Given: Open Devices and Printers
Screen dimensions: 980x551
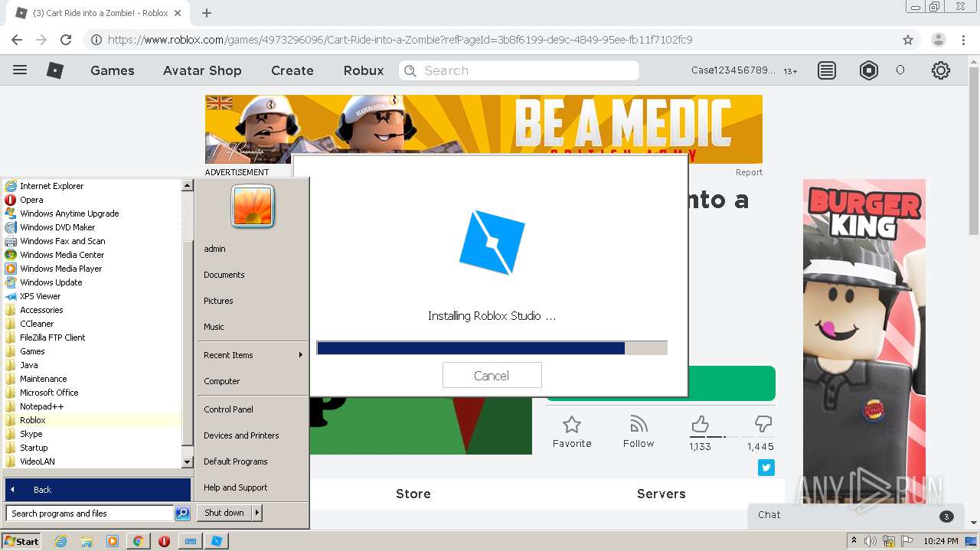Looking at the screenshot, I should pos(241,435).
